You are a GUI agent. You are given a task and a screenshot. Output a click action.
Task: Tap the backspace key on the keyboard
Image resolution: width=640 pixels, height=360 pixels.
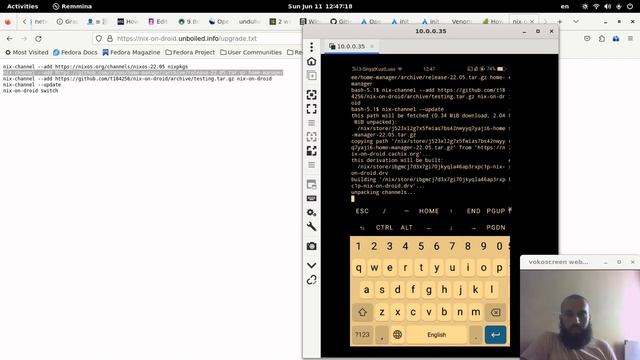click(496, 312)
